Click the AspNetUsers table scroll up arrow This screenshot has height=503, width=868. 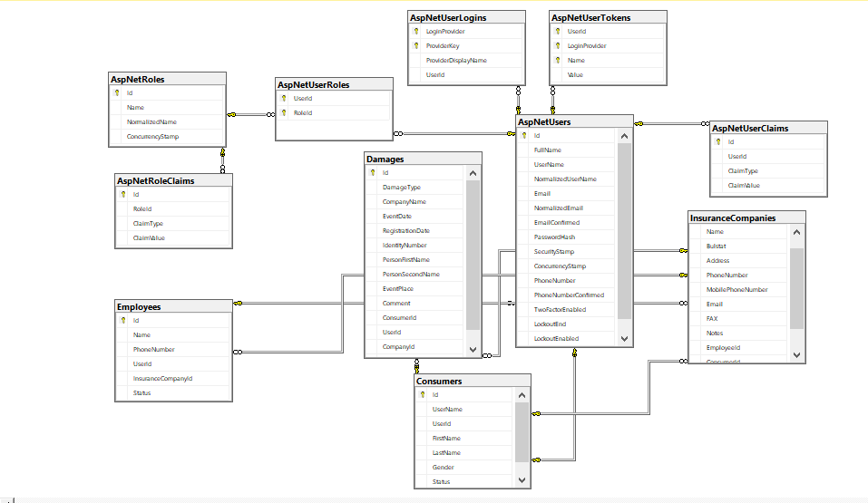pos(624,136)
